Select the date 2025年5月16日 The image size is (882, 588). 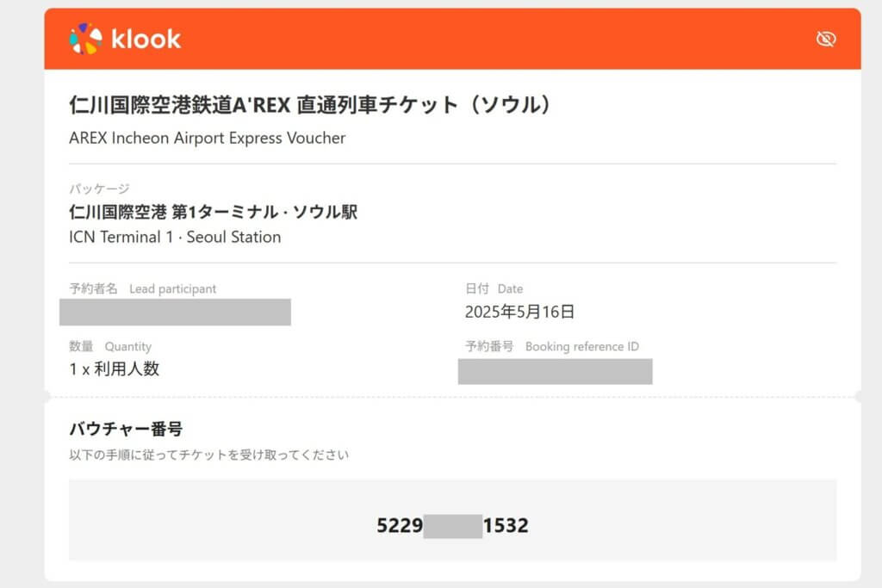click(519, 312)
